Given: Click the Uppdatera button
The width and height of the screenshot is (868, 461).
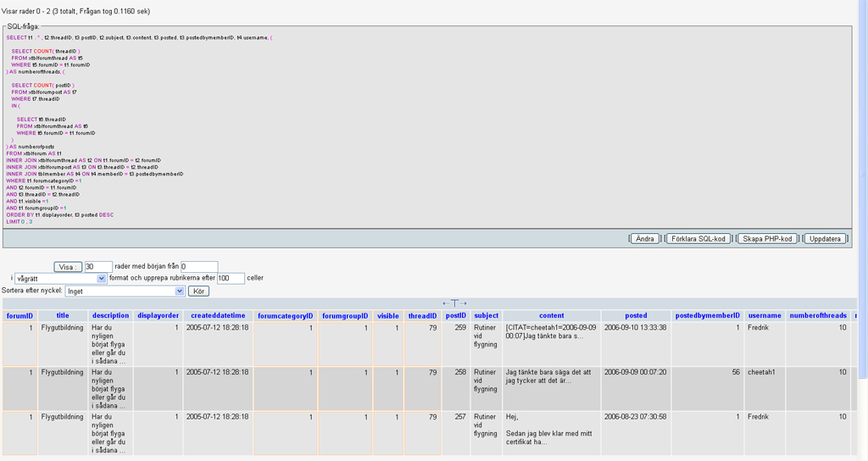Looking at the screenshot, I should tap(825, 239).
